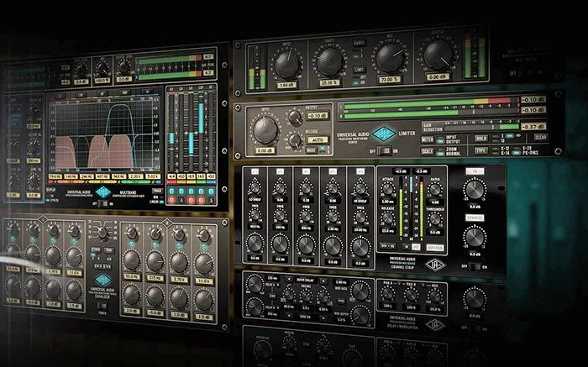The width and height of the screenshot is (588, 367).
Task: Toggle the last cyan band button on Multiband
Action: click(211, 191)
